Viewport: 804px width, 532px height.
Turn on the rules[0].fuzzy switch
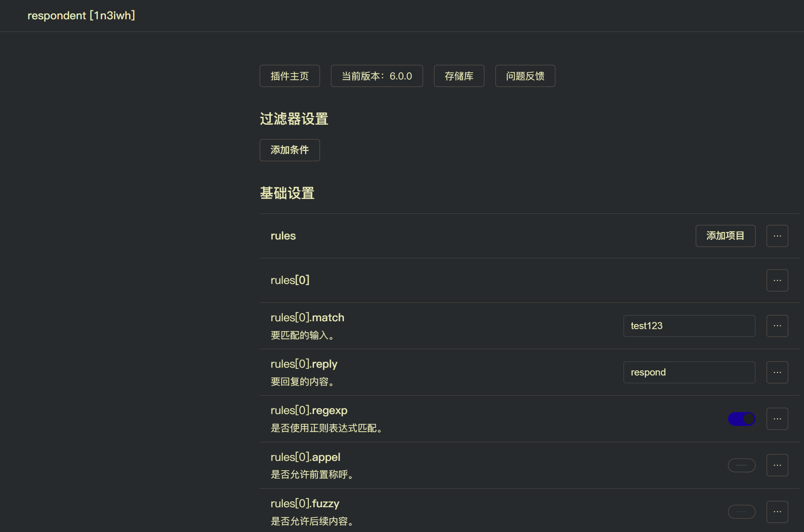741,512
